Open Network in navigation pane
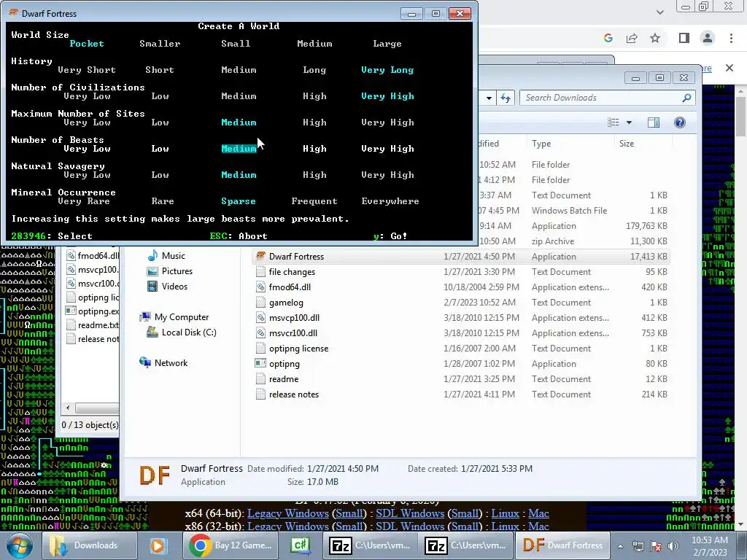Image resolution: width=747 pixels, height=560 pixels. pos(163,363)
